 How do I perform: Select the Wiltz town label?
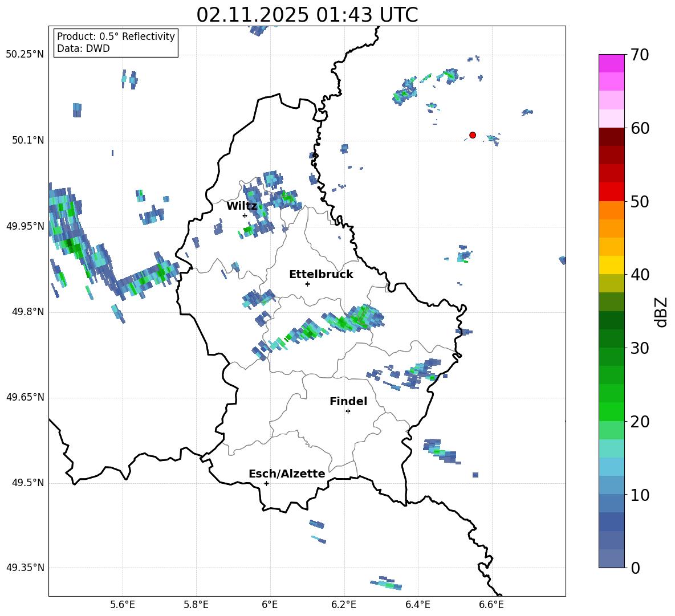click(x=242, y=206)
